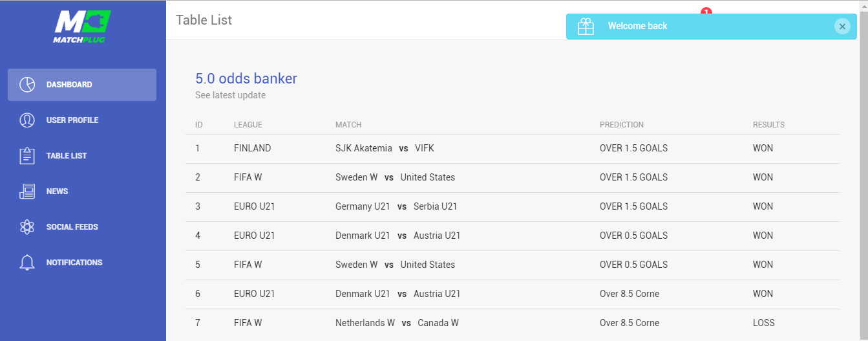
Task: Select the SJK Akatemia vs VIFK row
Action: [385, 148]
